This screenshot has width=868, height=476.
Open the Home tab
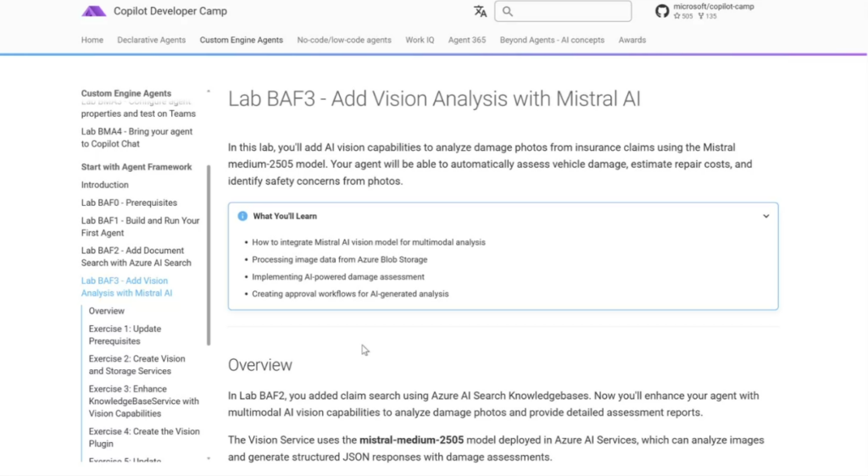92,40
